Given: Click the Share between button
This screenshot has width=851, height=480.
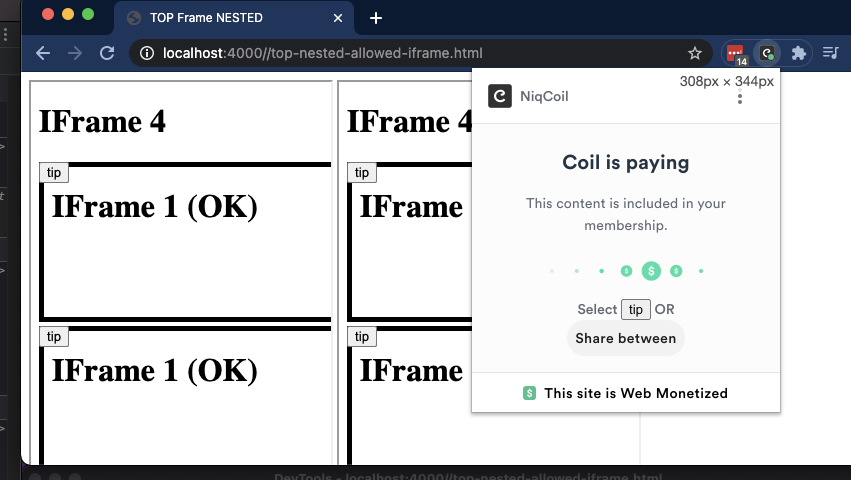Looking at the screenshot, I should click(626, 338).
